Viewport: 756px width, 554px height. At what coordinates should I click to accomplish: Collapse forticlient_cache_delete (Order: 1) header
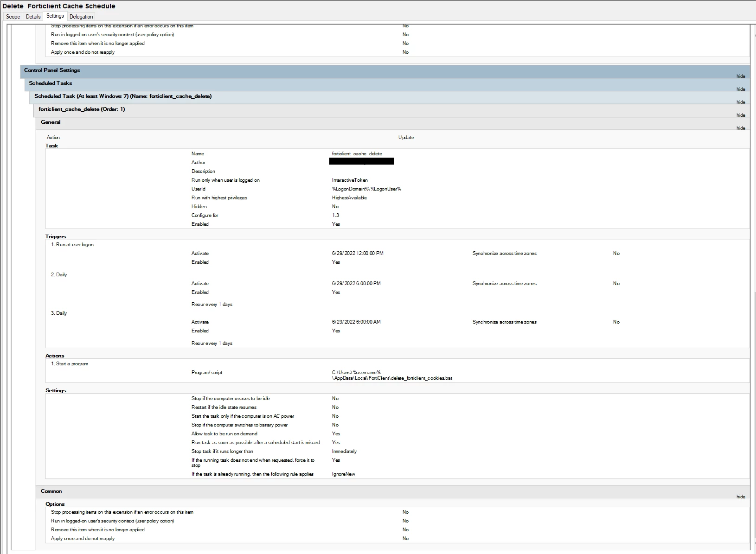391,110
